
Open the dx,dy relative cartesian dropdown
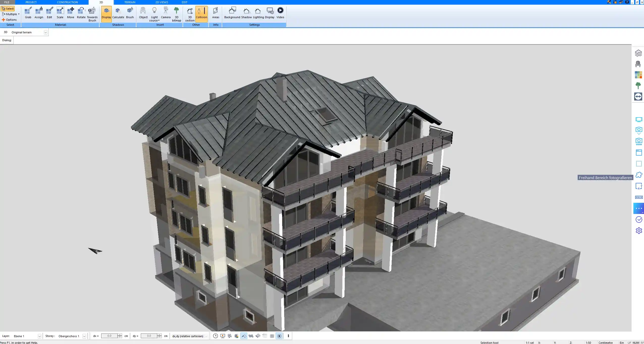click(206, 336)
